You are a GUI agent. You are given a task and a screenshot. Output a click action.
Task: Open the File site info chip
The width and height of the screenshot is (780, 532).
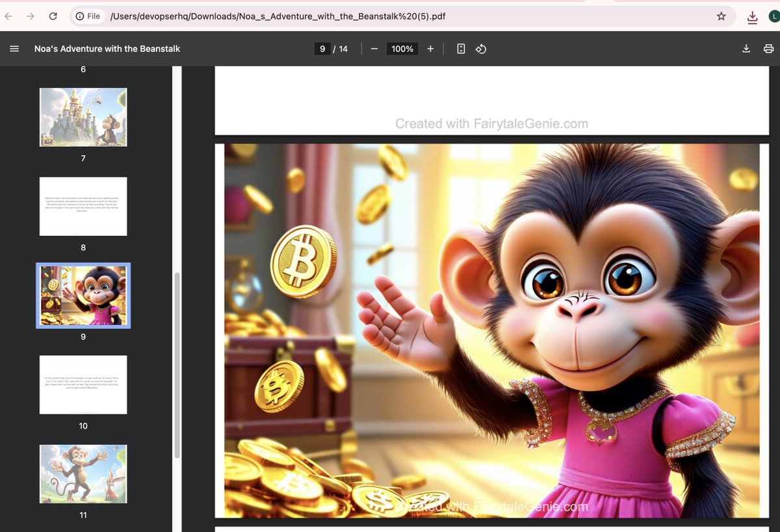tap(88, 16)
